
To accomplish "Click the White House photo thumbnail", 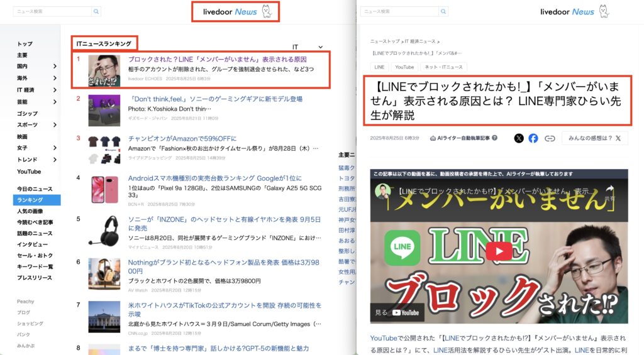I will coord(104,317).
